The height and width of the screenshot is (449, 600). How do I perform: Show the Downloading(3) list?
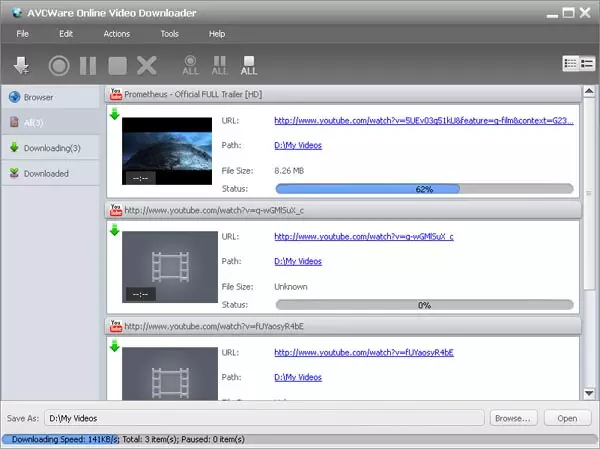tap(50, 148)
